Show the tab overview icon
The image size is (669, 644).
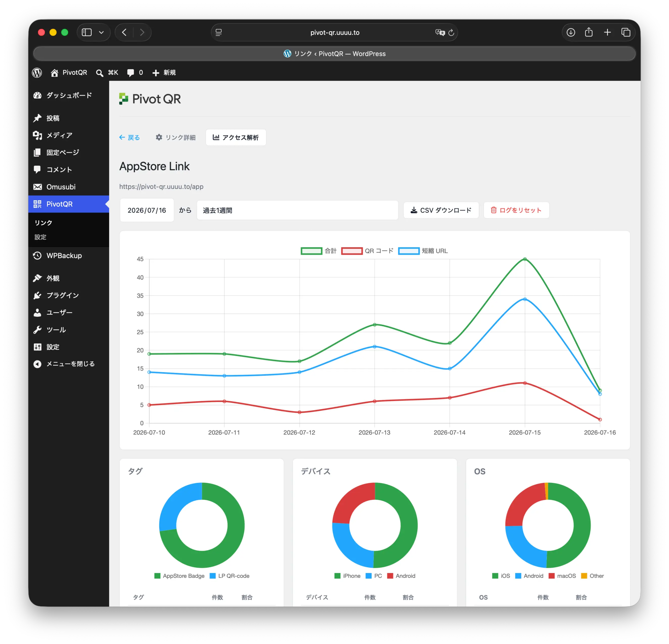626,32
